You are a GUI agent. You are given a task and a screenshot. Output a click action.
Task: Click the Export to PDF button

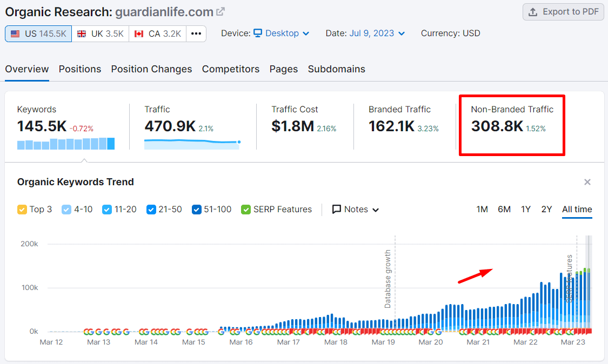pos(563,12)
